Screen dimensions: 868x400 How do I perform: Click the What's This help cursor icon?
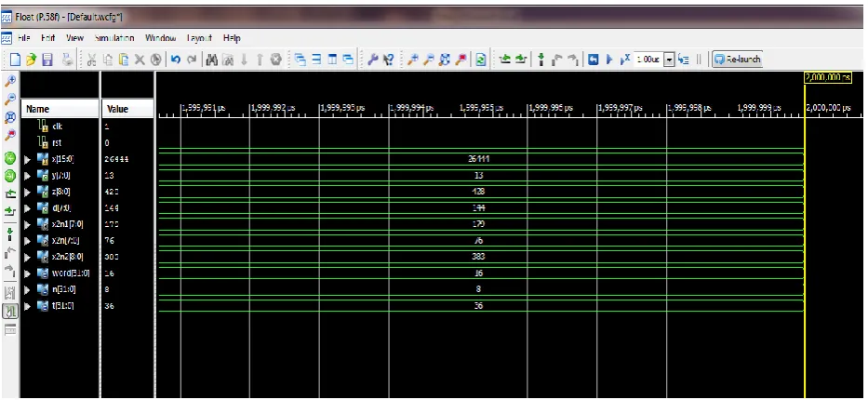(389, 60)
